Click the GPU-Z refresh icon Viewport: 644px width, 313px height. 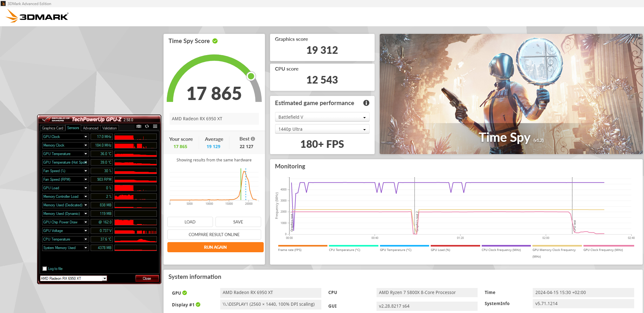[147, 126]
